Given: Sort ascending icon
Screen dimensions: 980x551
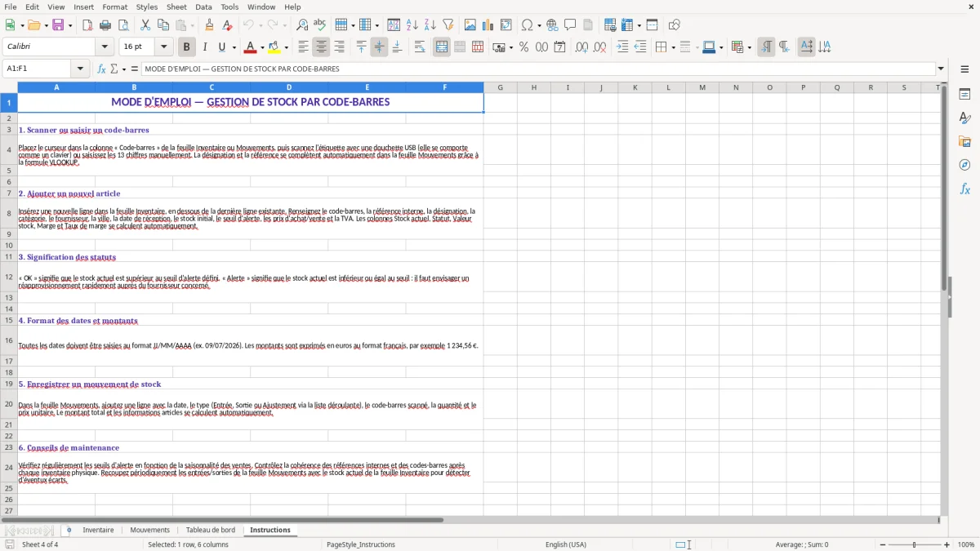Looking at the screenshot, I should tap(412, 25).
